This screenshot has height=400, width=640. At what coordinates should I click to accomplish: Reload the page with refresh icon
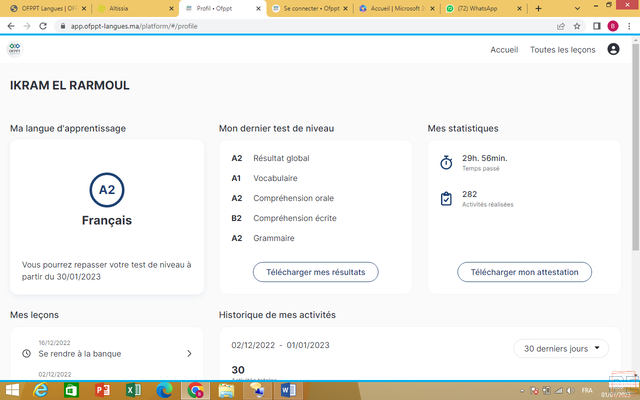click(x=43, y=26)
